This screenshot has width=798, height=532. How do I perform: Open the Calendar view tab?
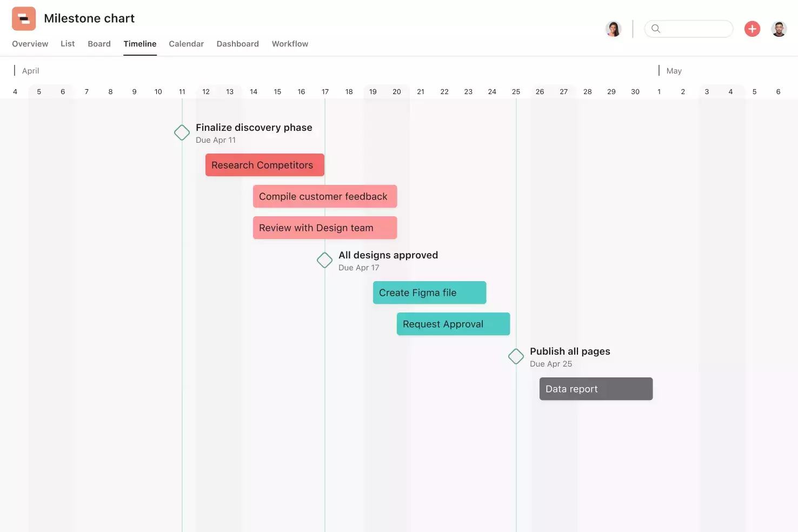(186, 44)
